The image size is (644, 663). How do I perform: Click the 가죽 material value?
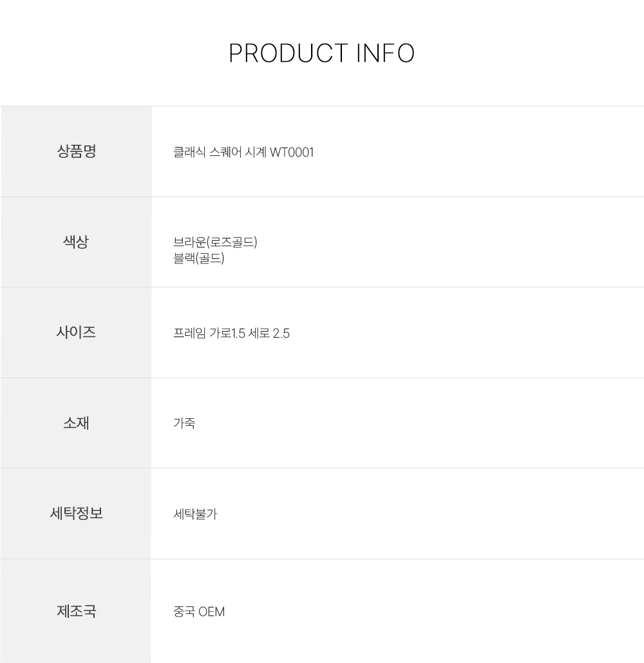point(184,423)
